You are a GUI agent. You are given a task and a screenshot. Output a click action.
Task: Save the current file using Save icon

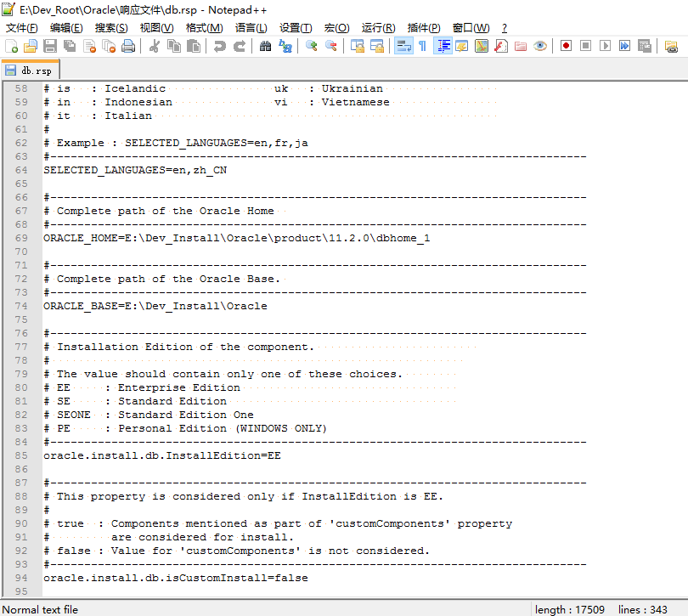pyautogui.click(x=50, y=46)
